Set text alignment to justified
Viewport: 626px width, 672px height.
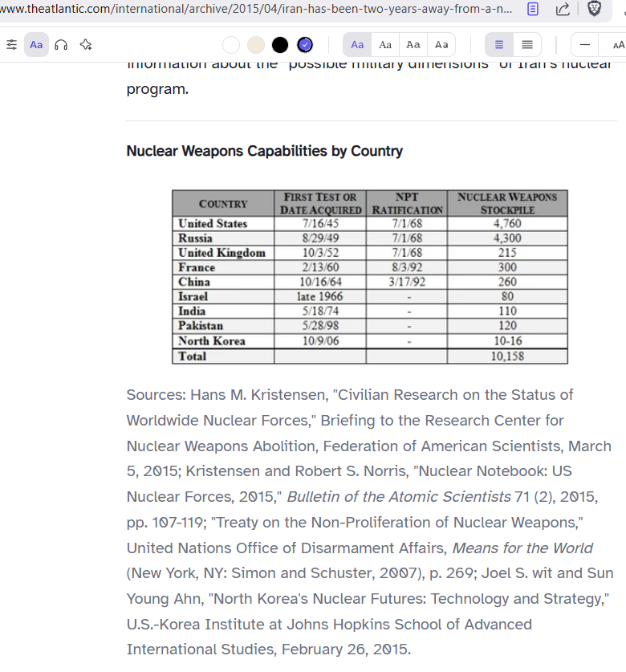point(527,45)
